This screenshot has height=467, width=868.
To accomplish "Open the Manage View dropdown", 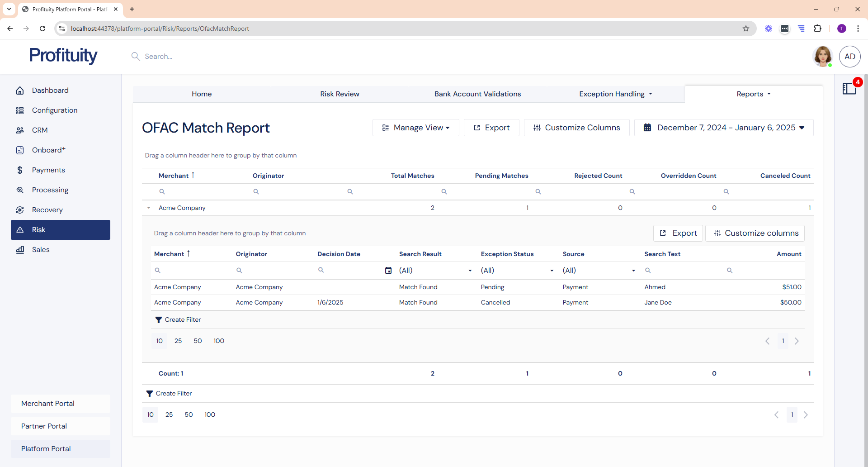I will coord(415,128).
